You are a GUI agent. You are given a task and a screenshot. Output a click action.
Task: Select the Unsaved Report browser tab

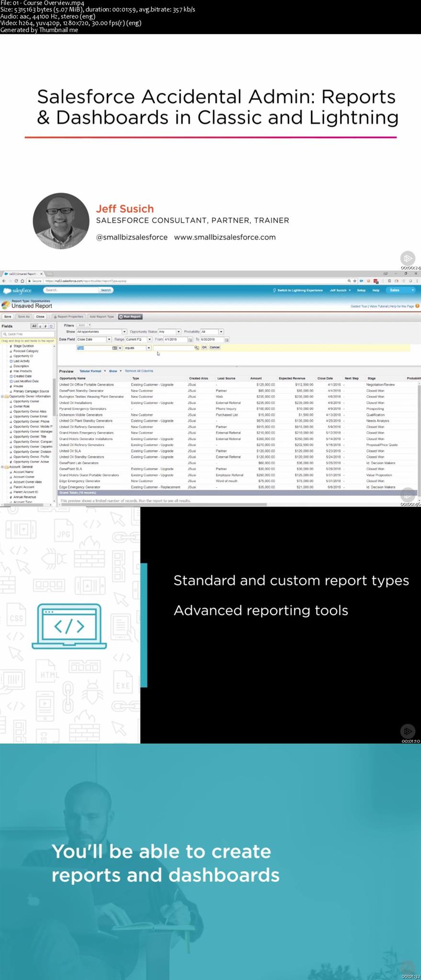23,274
